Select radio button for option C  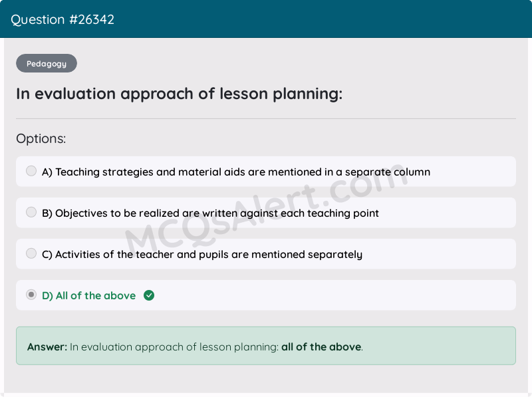[31, 253]
